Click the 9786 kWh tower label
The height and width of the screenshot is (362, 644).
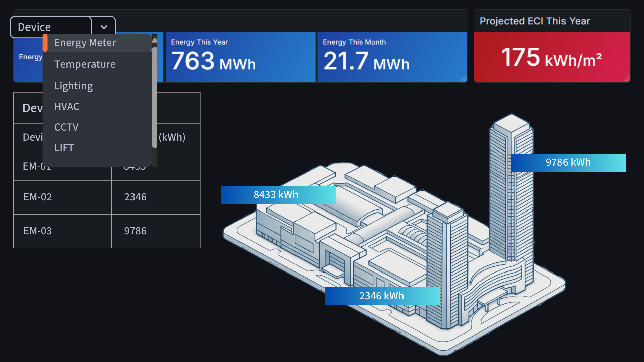(568, 163)
